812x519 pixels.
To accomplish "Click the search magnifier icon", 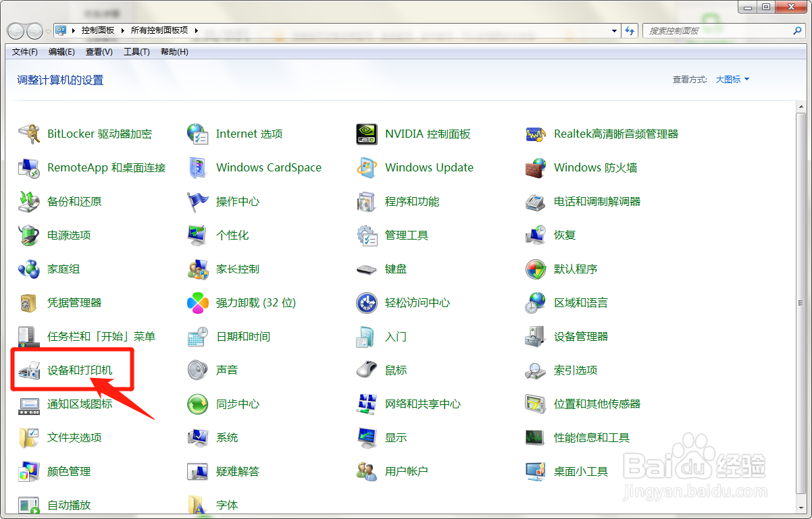I will [x=798, y=31].
